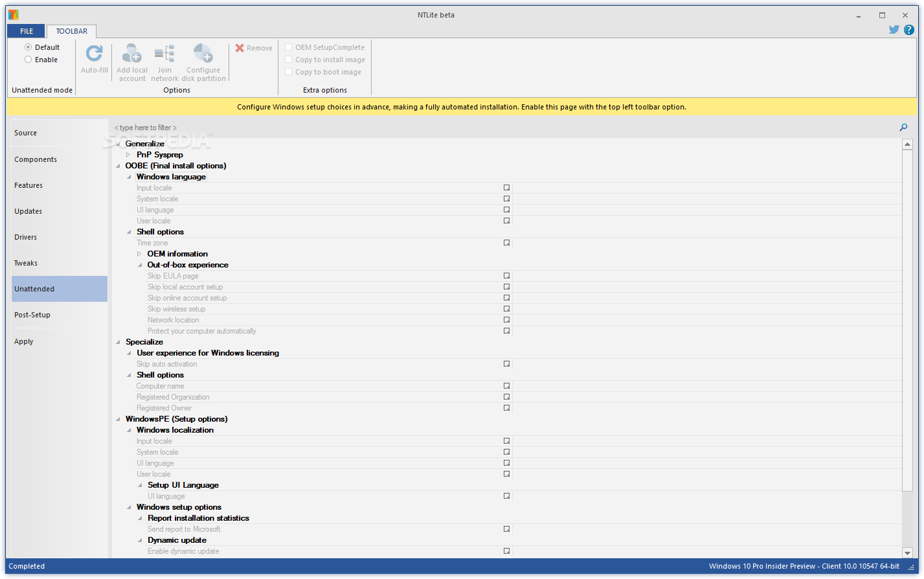Toggle the Enable dynamic update checkbox

point(507,551)
